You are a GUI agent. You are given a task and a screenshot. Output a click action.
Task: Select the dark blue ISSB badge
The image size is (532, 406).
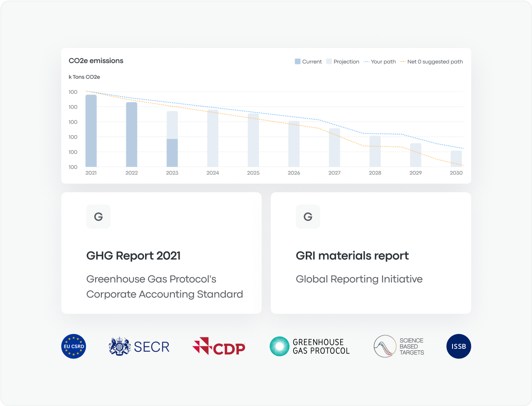(x=458, y=346)
